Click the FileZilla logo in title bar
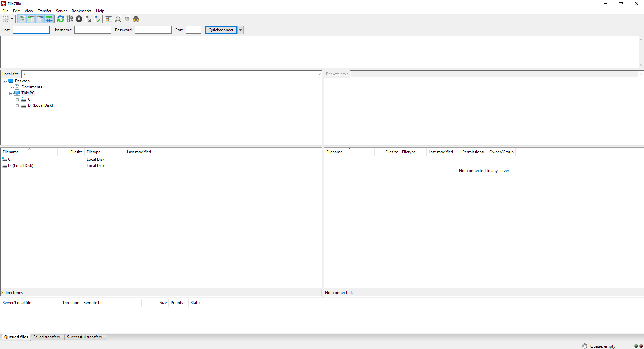The width and height of the screenshot is (644, 349). 3,4
